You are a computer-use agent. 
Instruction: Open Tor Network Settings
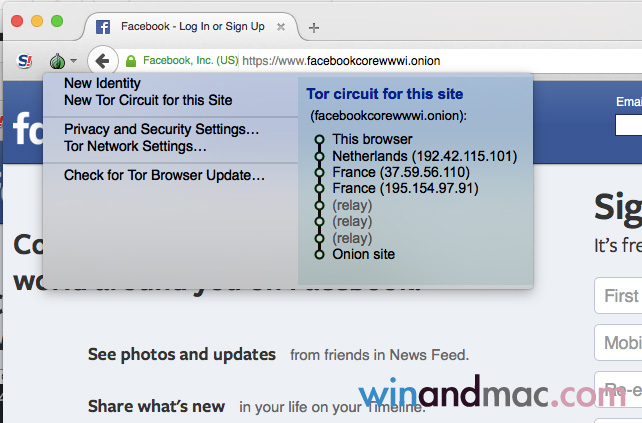135,146
